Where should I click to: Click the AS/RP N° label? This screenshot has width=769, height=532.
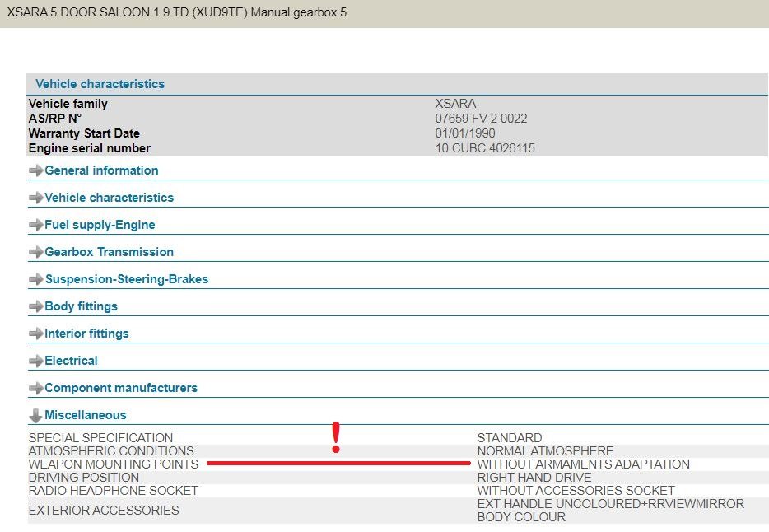55,118
